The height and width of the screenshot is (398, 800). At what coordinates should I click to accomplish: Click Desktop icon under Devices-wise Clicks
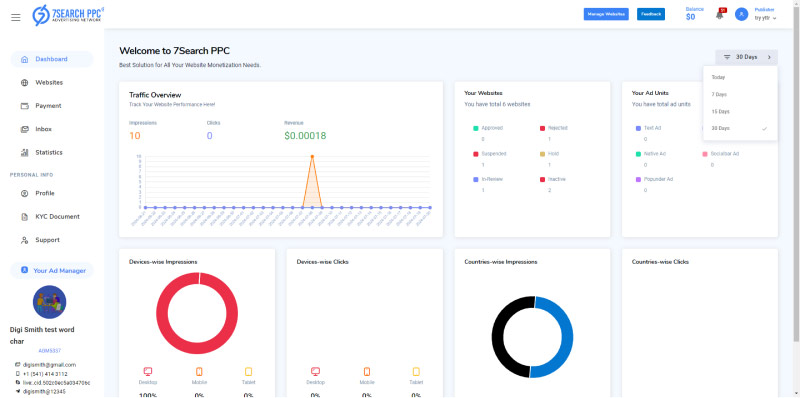[315, 371]
